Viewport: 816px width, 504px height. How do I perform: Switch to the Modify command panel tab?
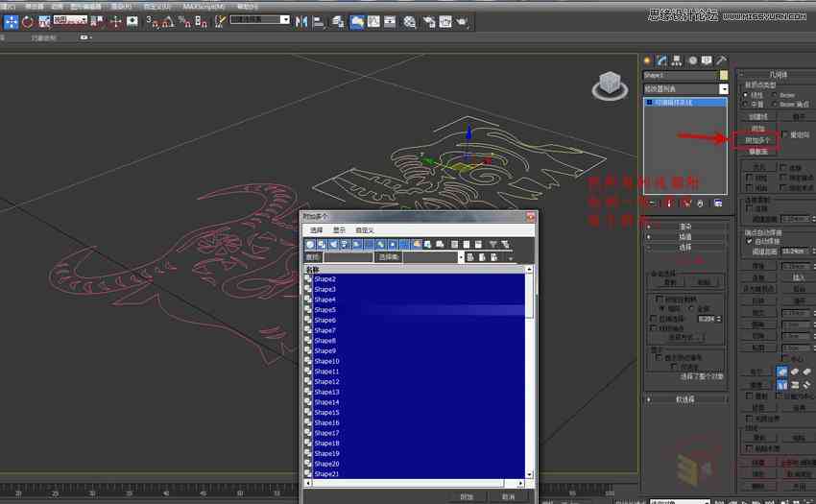pos(661,60)
